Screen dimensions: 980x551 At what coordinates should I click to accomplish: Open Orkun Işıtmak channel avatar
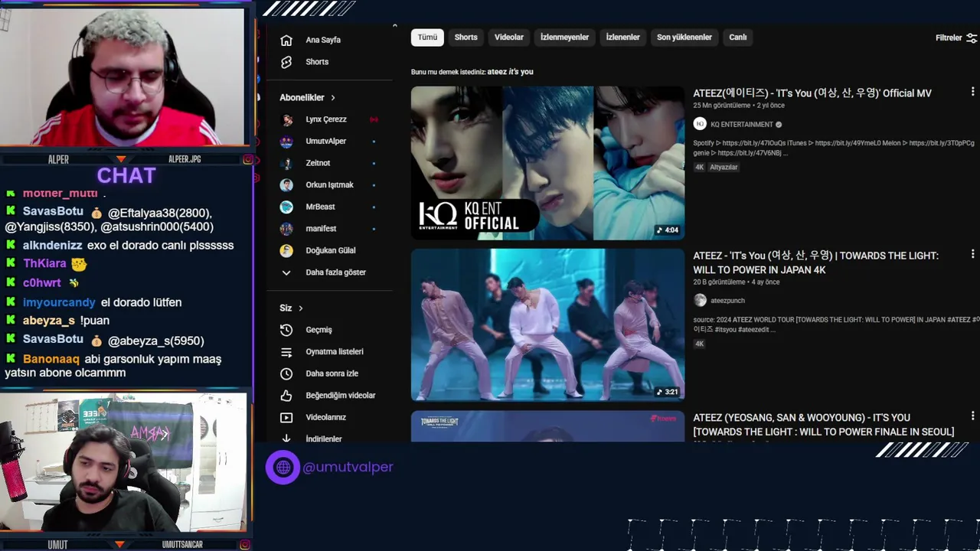286,185
